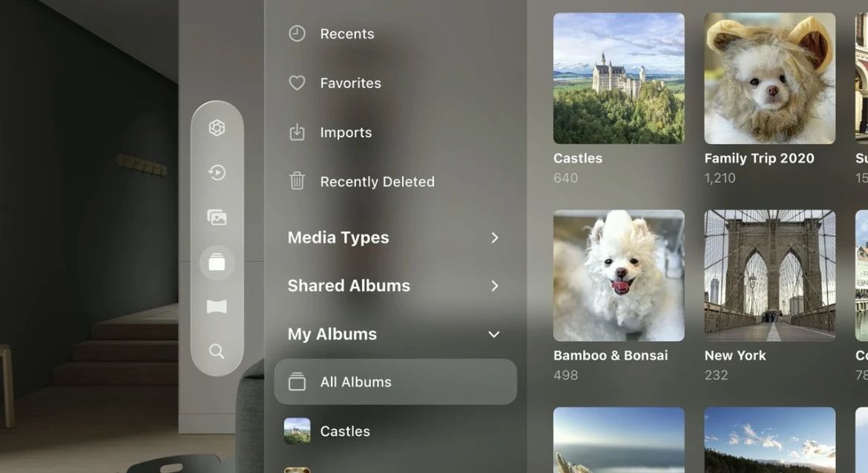The image size is (868, 473).
Task: Click the Bamboo & Bonsai title
Action: pyautogui.click(x=611, y=356)
